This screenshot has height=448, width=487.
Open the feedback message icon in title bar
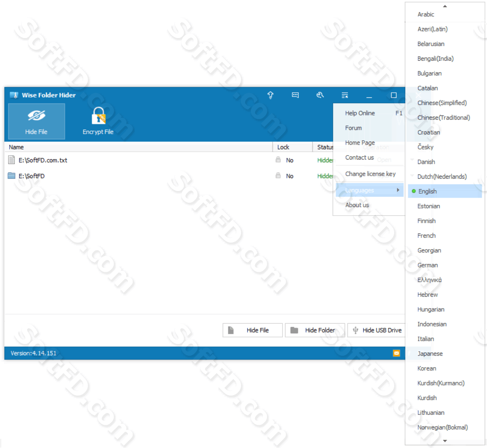[x=295, y=95]
